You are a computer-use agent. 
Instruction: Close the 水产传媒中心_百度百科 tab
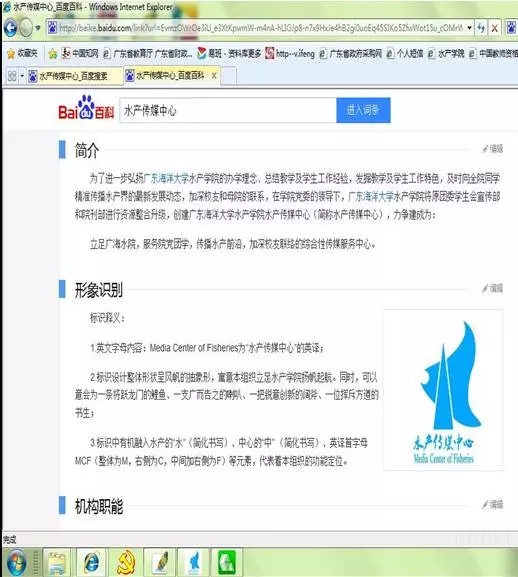tap(214, 76)
